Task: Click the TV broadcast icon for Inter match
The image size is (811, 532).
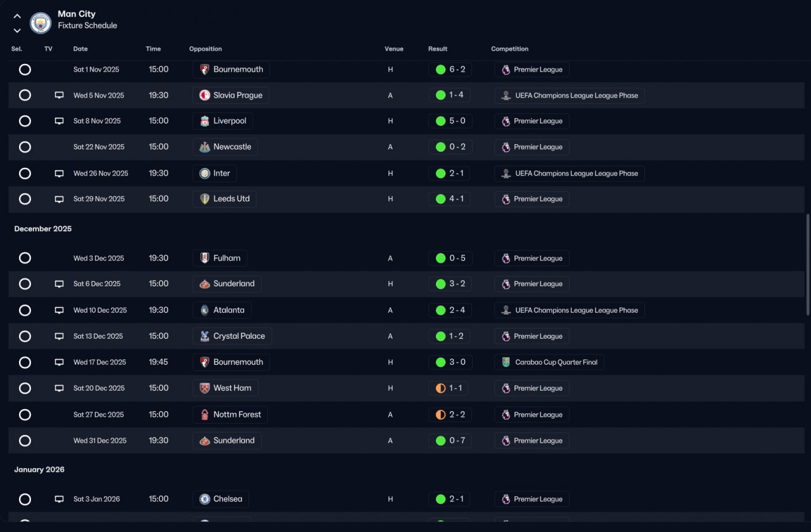Action: tap(59, 173)
